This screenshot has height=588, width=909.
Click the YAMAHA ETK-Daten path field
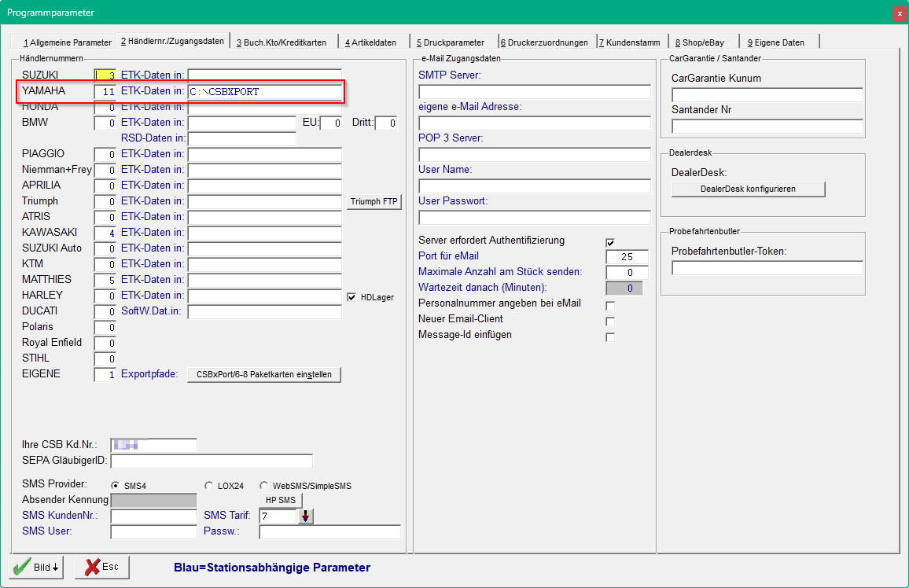[265, 91]
